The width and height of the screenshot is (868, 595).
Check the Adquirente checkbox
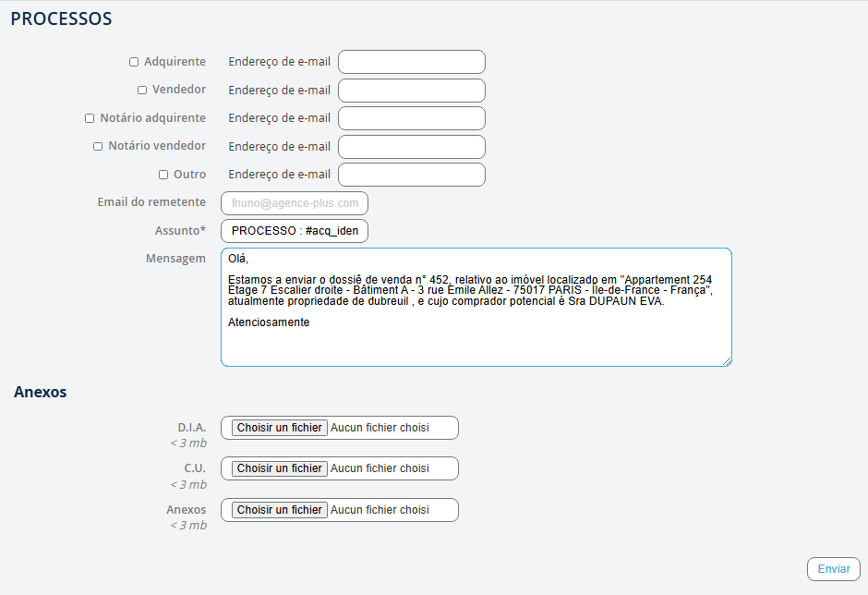click(x=134, y=62)
